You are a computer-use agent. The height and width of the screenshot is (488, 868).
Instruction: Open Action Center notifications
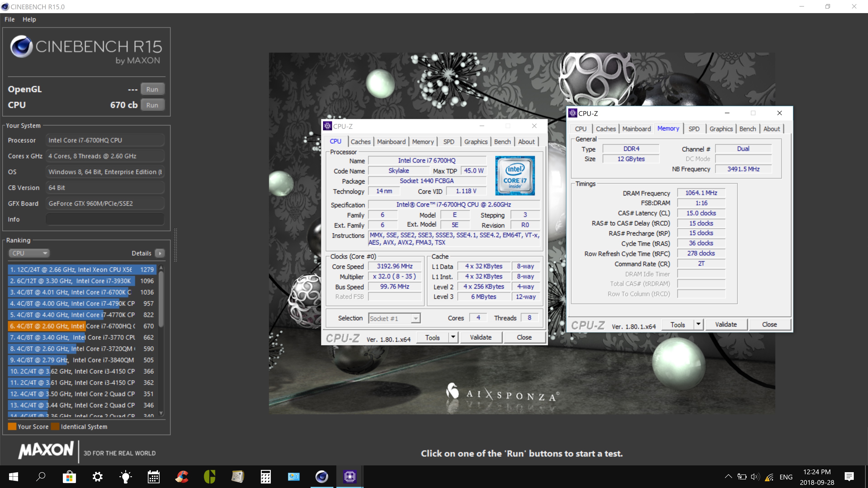(x=849, y=476)
